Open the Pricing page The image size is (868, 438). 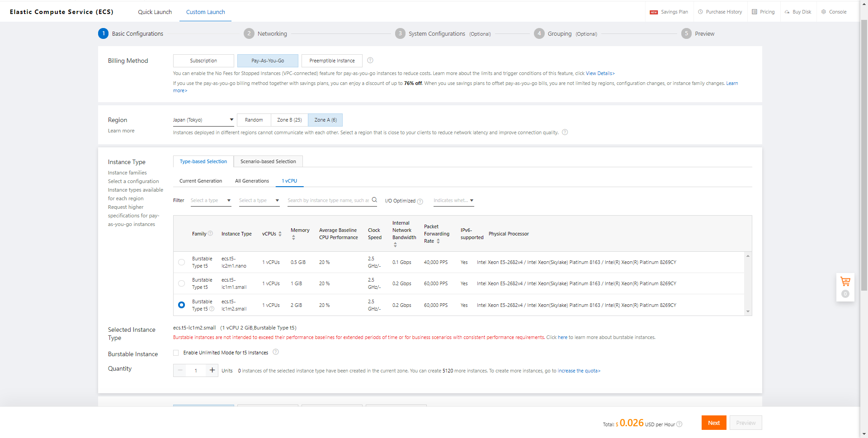[763, 12]
